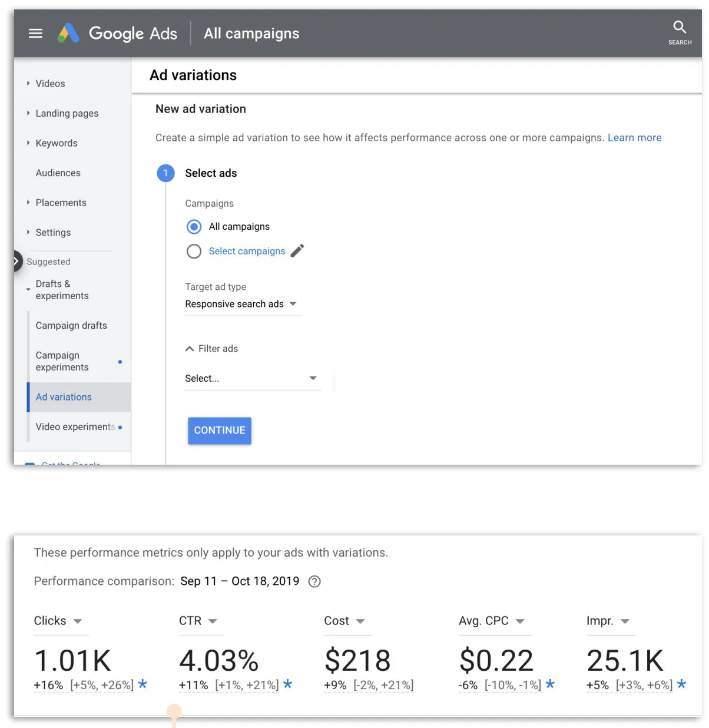Open Campaign experiments in the sidebar
This screenshot has height=728, width=709.
coord(62,361)
